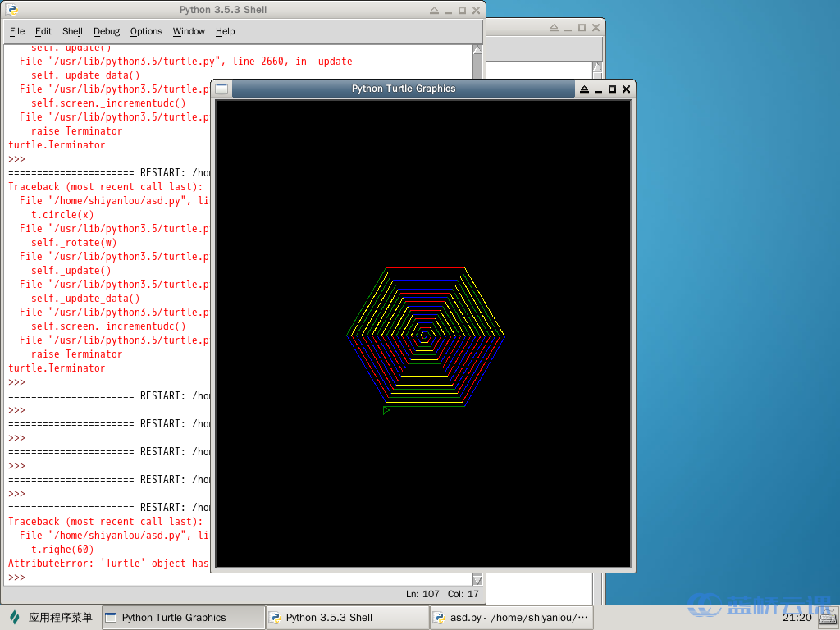Viewport: 840px width, 630px height.
Task: Click the Python icon in Shell title bar
Action: click(x=12, y=10)
